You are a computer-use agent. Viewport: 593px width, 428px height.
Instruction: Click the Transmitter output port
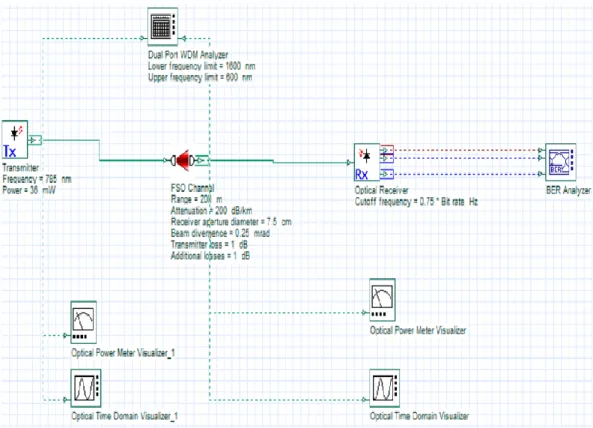point(35,140)
